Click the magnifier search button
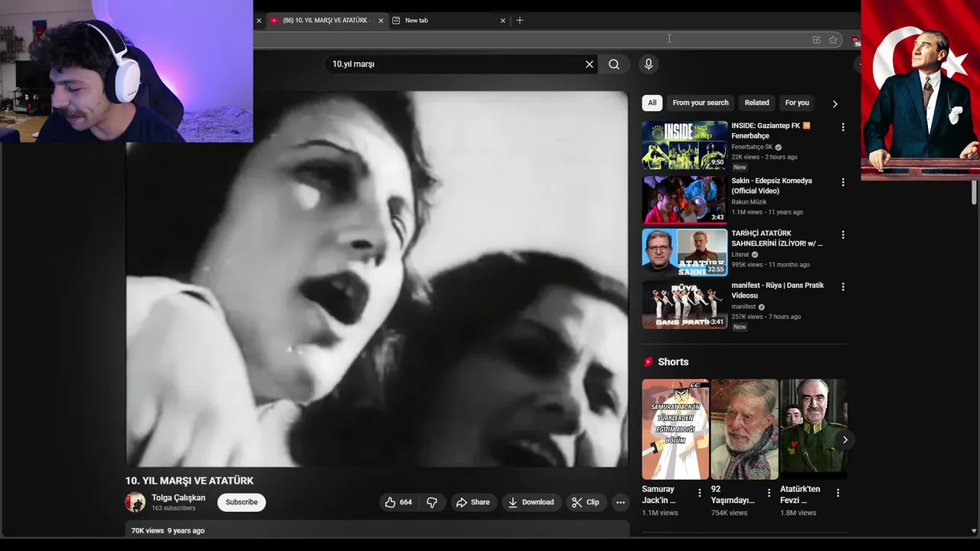This screenshot has height=551, width=980. coord(614,64)
